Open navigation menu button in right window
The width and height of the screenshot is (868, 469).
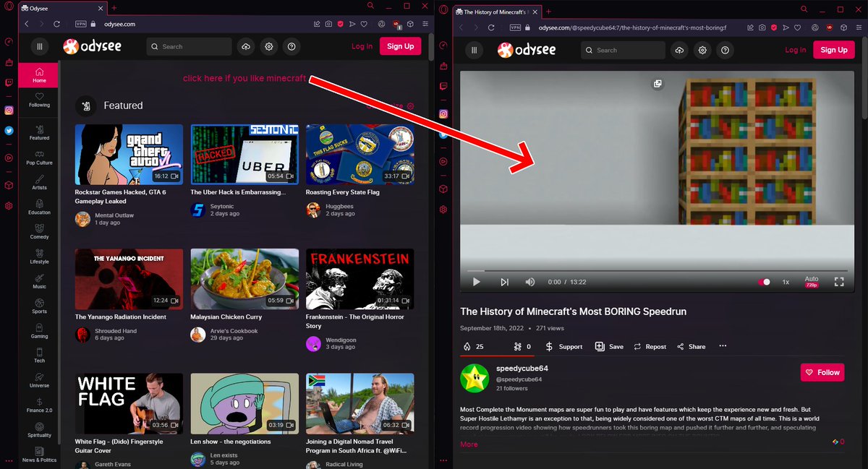[x=474, y=50]
